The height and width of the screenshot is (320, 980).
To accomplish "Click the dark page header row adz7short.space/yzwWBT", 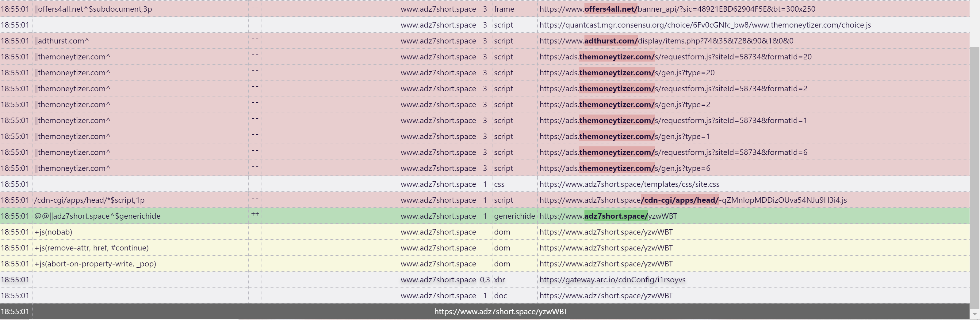I will (485, 312).
